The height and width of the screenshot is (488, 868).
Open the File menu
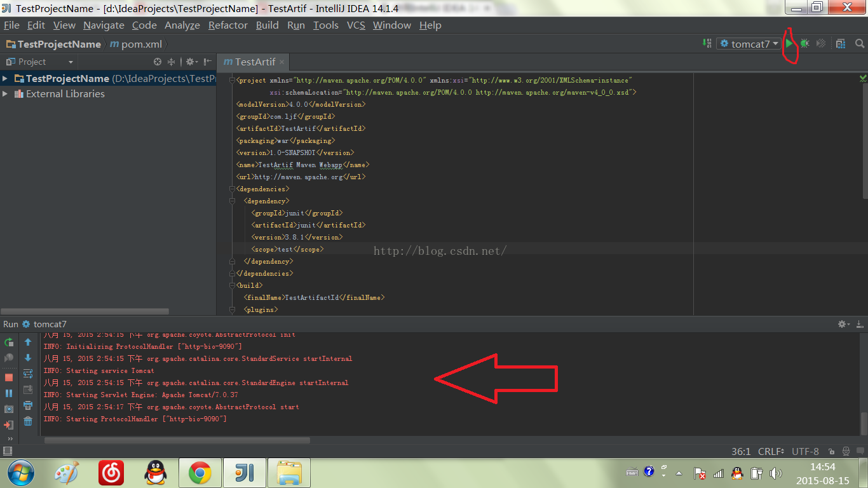tap(11, 25)
